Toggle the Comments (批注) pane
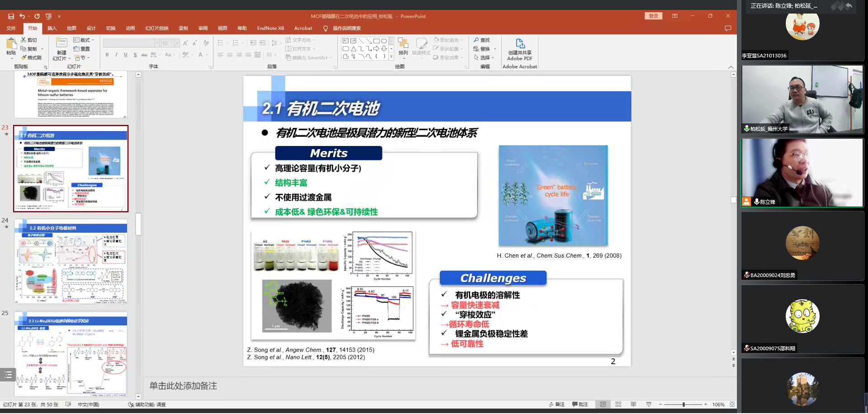The image size is (868, 414). click(x=580, y=405)
